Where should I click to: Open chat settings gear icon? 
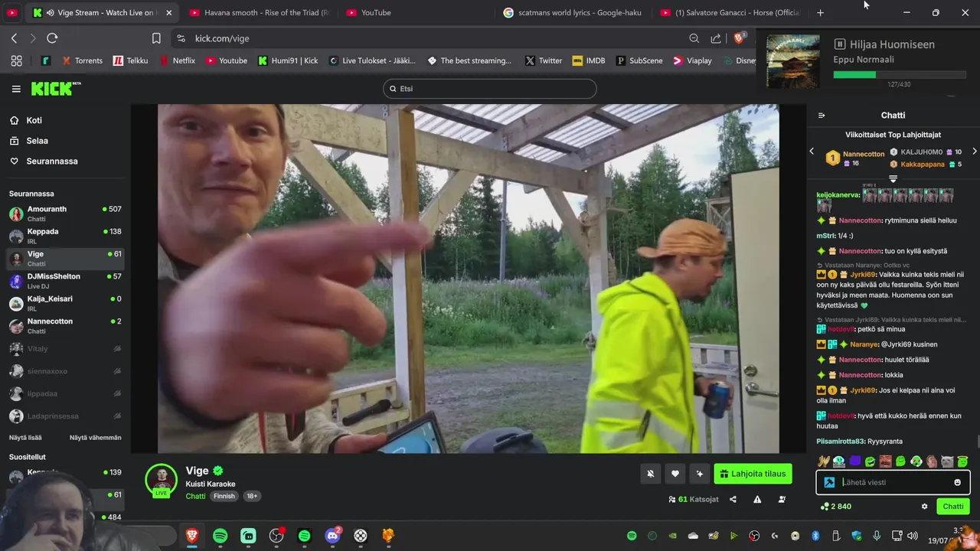click(x=924, y=507)
